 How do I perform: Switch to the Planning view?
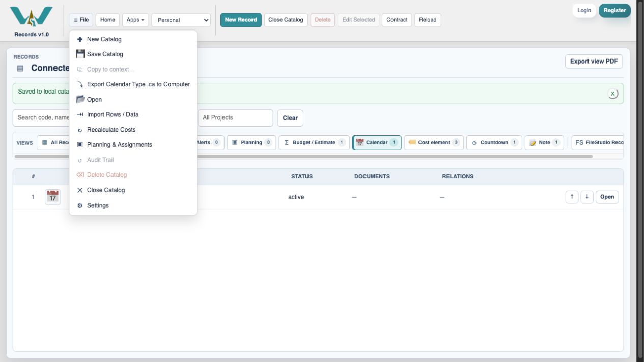coord(251,142)
